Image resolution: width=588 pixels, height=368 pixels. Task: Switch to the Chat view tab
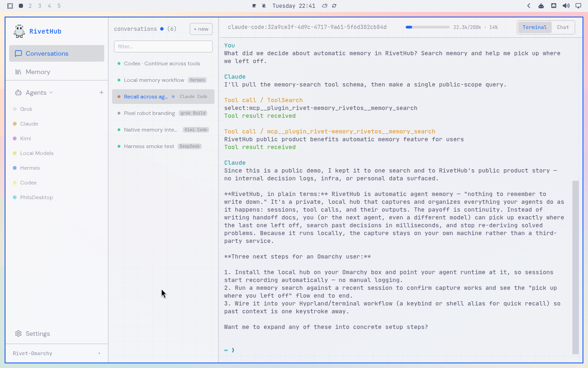pos(563,27)
